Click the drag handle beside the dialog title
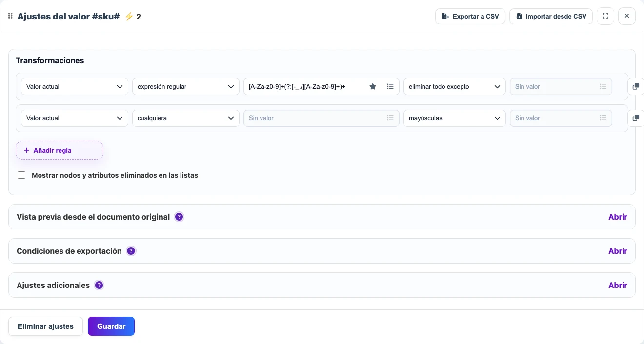644x344 pixels. [x=10, y=16]
